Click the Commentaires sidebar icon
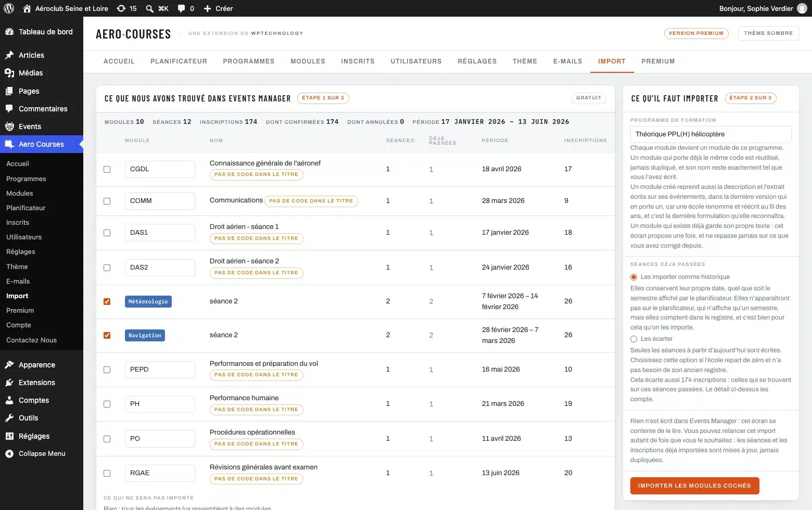Image resolution: width=812 pixels, height=510 pixels. click(9, 109)
